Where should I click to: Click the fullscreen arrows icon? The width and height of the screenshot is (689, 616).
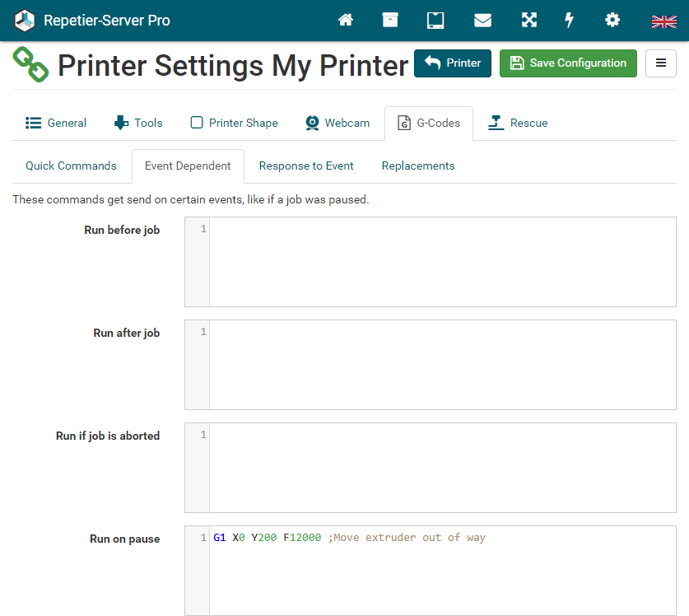tap(528, 21)
